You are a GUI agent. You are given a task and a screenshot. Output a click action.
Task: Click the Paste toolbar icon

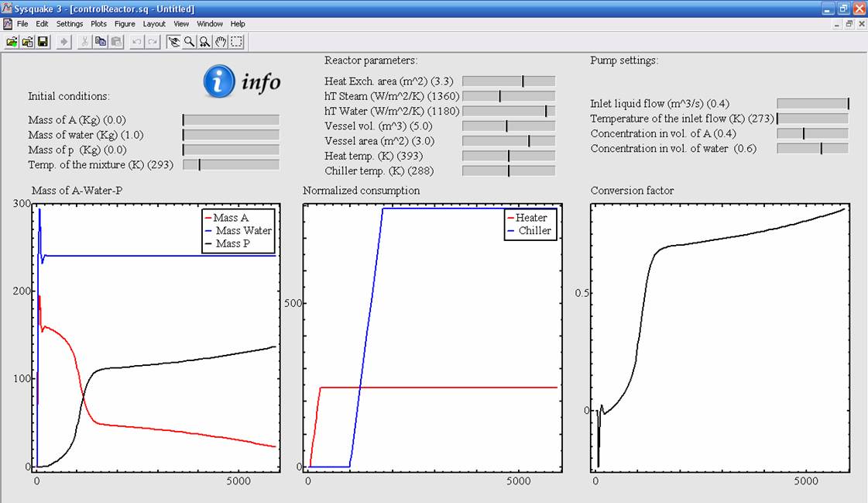[116, 42]
